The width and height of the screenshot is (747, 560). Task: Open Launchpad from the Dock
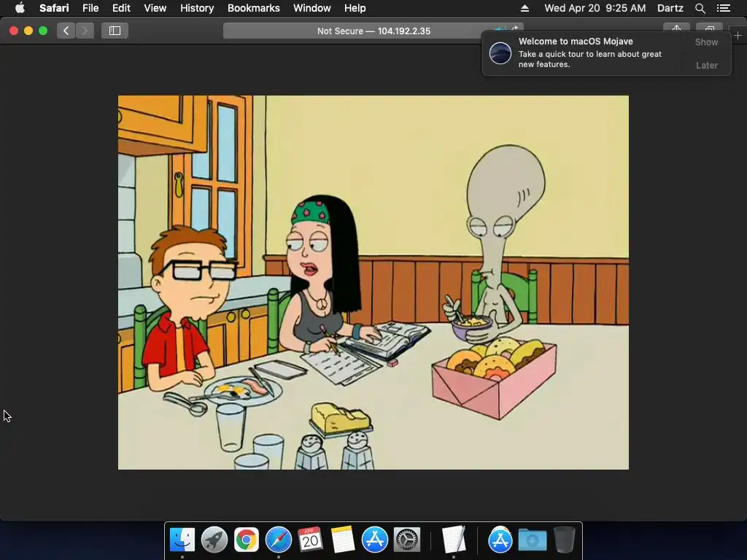tap(214, 540)
